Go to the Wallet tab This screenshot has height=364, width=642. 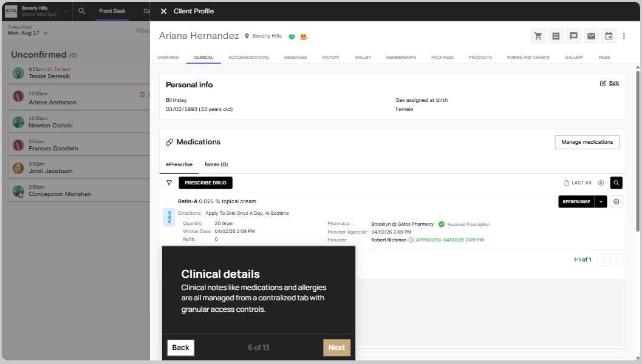[x=363, y=57]
